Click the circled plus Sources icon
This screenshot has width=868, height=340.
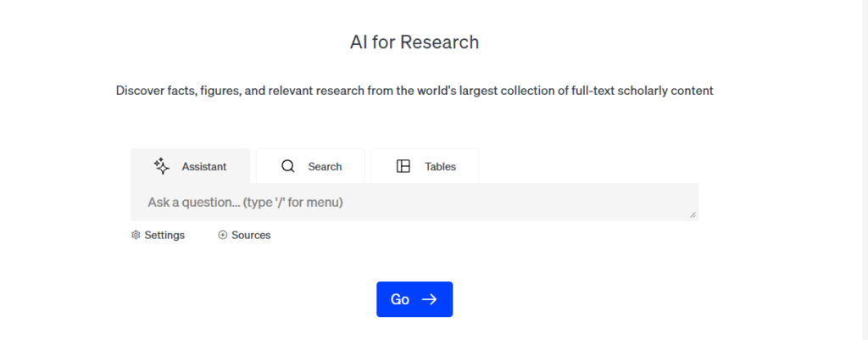click(223, 235)
